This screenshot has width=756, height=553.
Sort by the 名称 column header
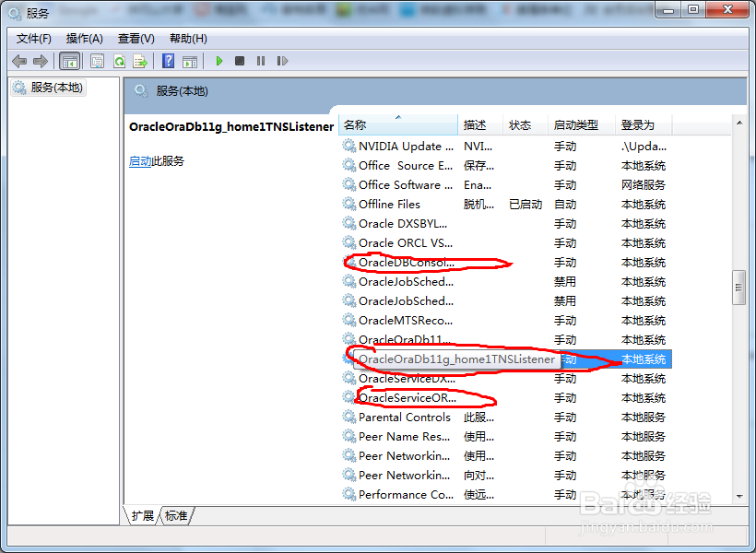pos(398,124)
